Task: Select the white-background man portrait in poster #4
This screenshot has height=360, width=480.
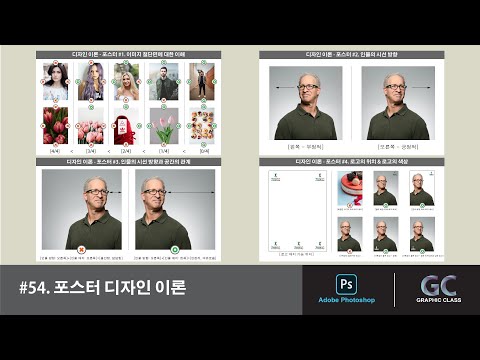Action: pos(422,188)
